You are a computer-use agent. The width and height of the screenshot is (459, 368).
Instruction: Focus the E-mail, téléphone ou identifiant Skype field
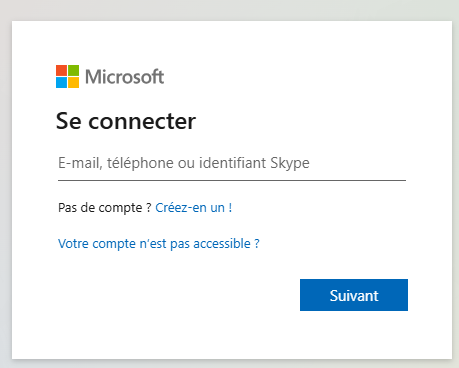coord(232,163)
